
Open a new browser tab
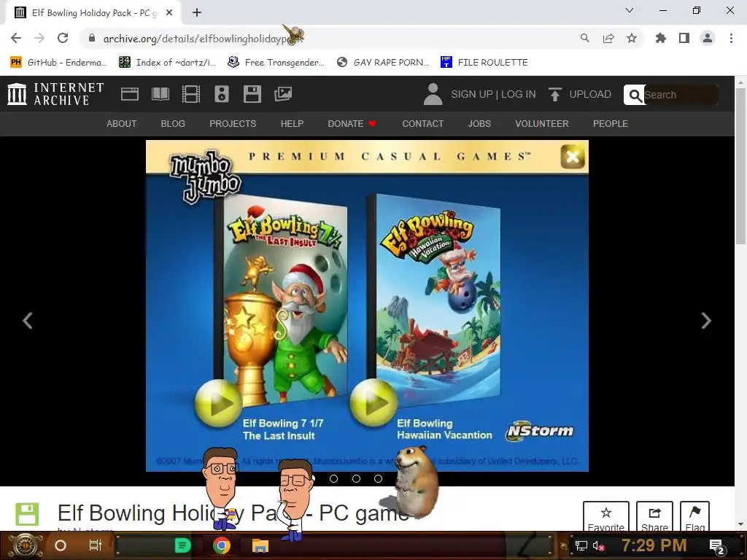pyautogui.click(x=197, y=12)
